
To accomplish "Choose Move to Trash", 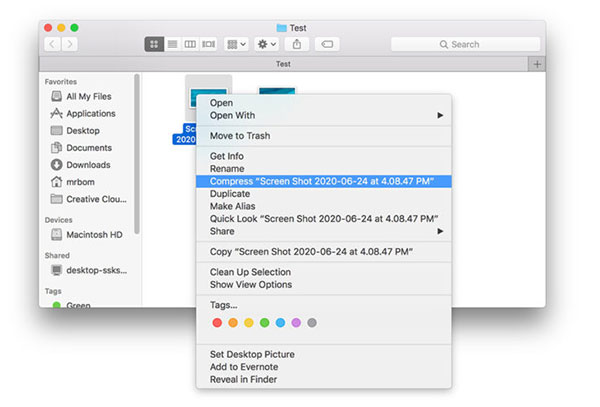I will click(324, 136).
